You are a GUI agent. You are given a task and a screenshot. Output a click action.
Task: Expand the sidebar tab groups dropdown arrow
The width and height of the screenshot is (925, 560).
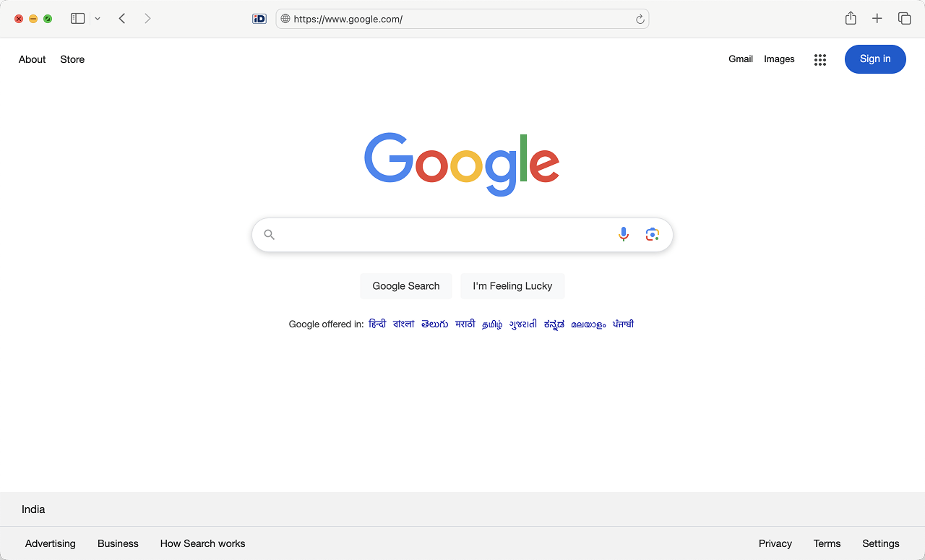coord(98,19)
